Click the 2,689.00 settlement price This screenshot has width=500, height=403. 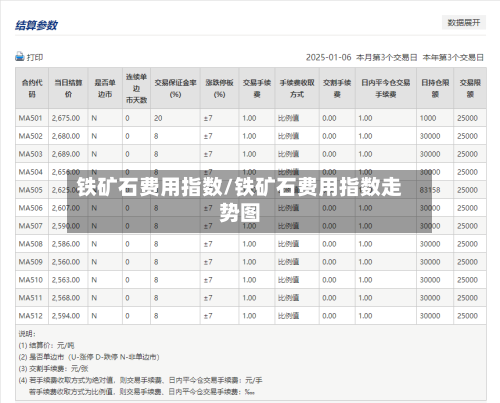click(66, 154)
